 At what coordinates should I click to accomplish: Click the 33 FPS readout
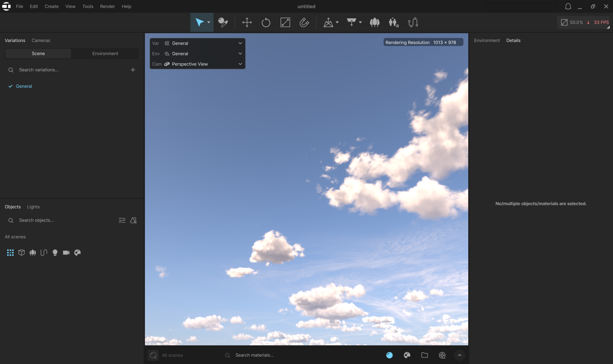click(601, 22)
